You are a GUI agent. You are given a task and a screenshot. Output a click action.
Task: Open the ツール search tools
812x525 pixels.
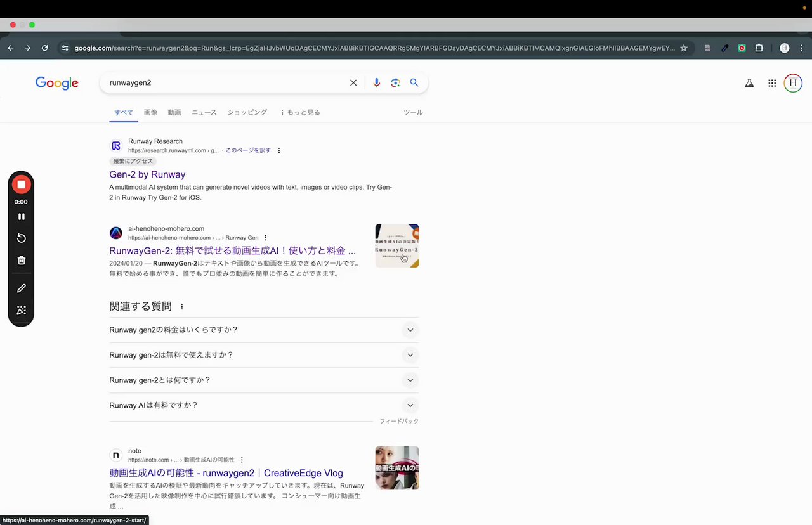click(x=413, y=112)
